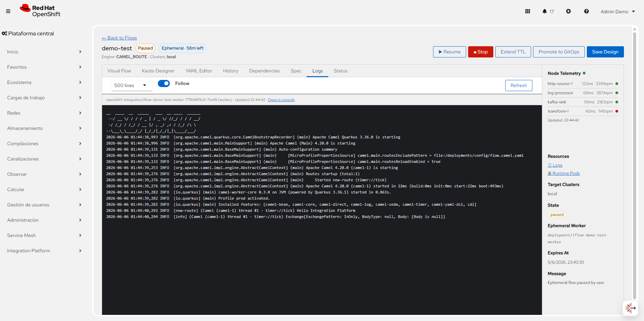The height and width of the screenshot is (321, 644).
Task: Go back to Flows list
Action: (119, 38)
